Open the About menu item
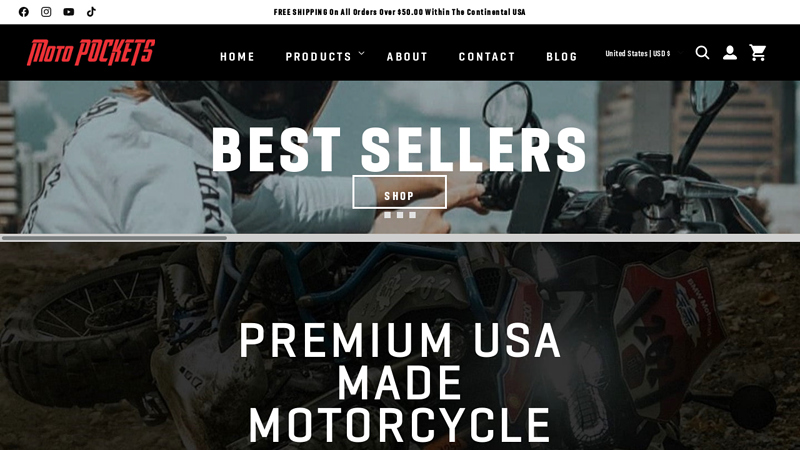800x450 pixels. (x=407, y=57)
